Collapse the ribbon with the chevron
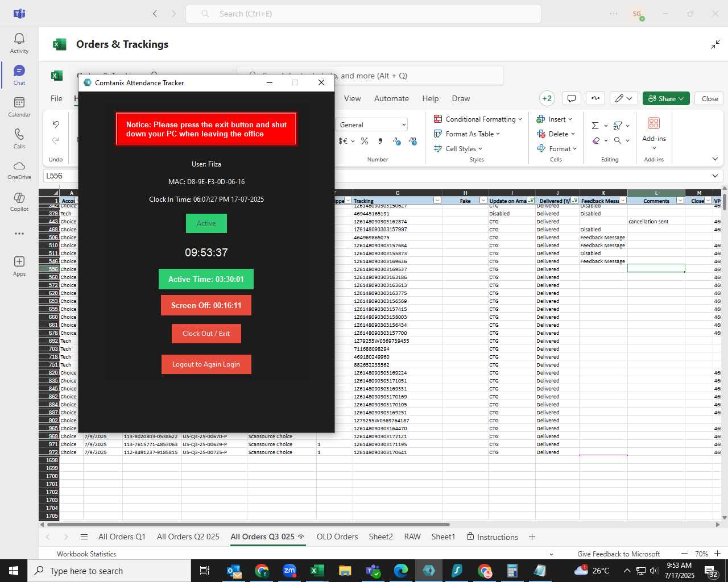The width and height of the screenshot is (728, 582). coord(715,159)
